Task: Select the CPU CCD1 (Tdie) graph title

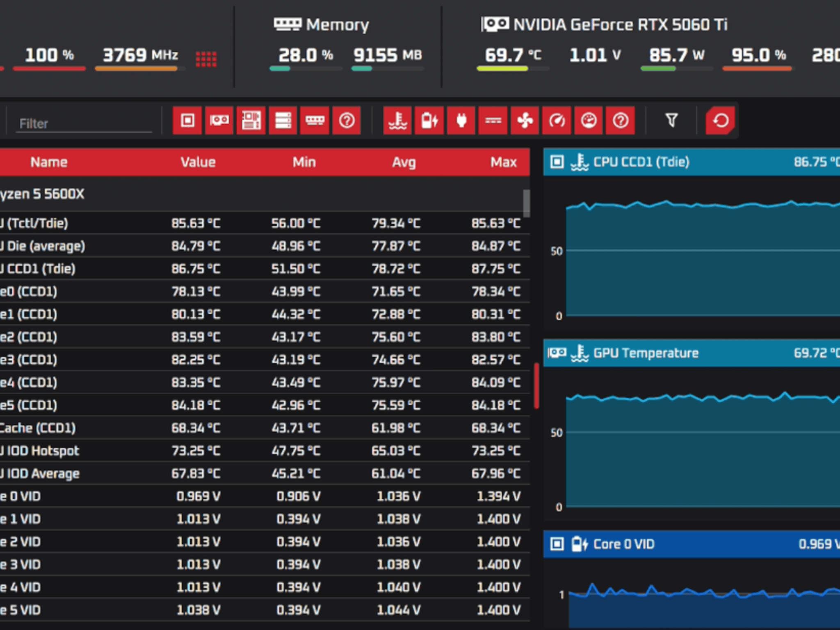Action: click(x=641, y=162)
